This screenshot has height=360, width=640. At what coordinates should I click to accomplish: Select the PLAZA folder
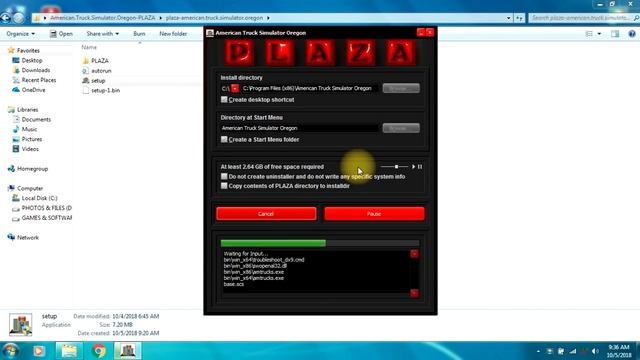click(x=100, y=61)
